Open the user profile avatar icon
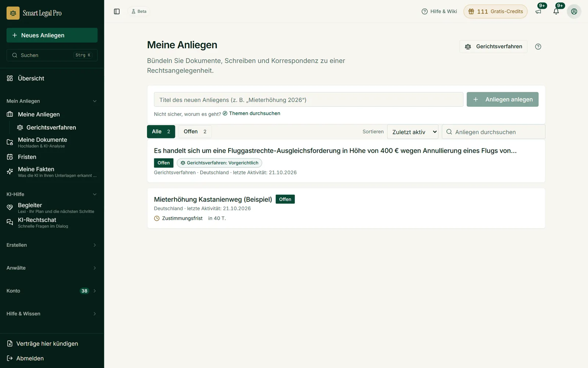The height and width of the screenshot is (368, 588). point(574,11)
